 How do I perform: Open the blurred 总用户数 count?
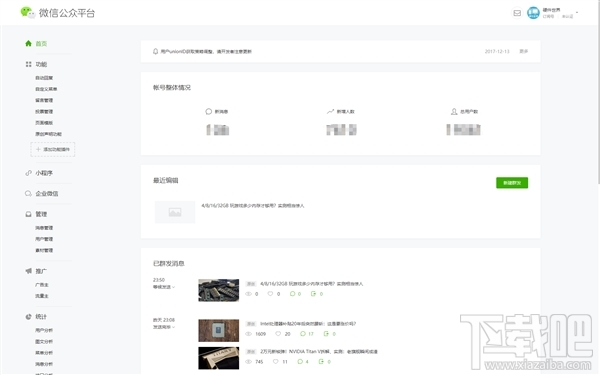(x=463, y=130)
